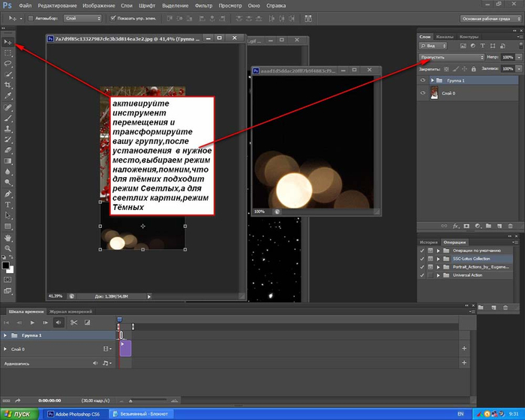Screen dimensions: 525x420
Task: Hide the Слой 0 layer
Action: (423, 93)
